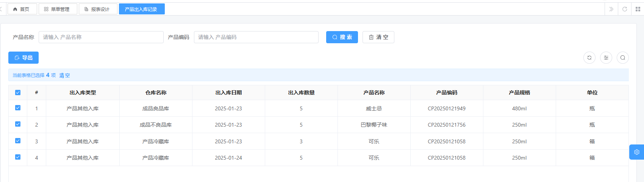Click the 搜索 button

click(x=342, y=37)
